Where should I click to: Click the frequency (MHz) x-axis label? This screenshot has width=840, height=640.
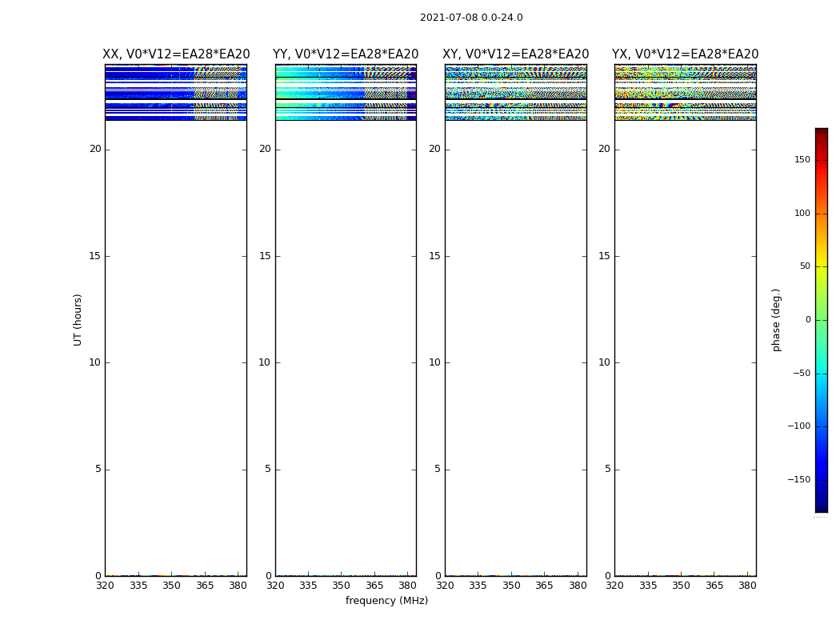click(x=386, y=601)
